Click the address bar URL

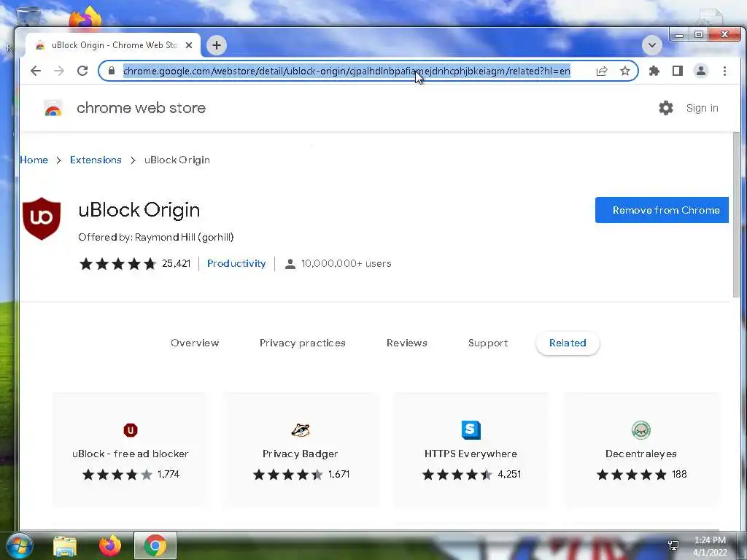point(347,71)
